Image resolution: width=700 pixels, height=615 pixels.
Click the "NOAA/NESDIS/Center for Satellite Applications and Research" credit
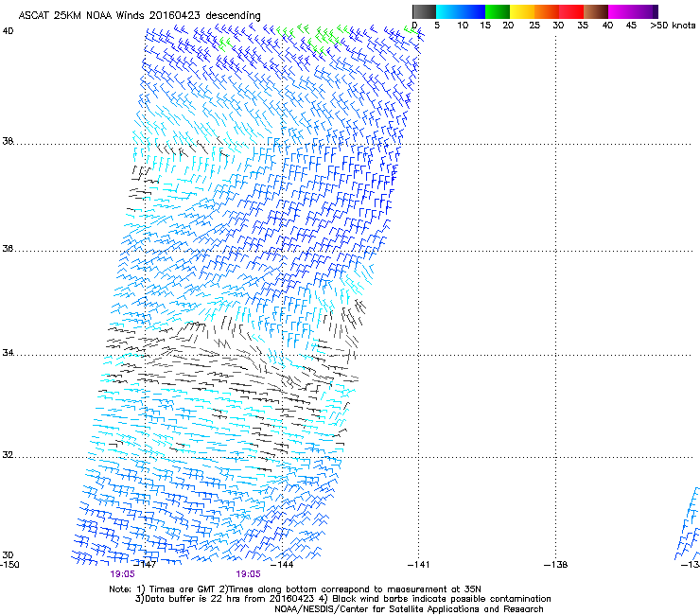(409, 609)
